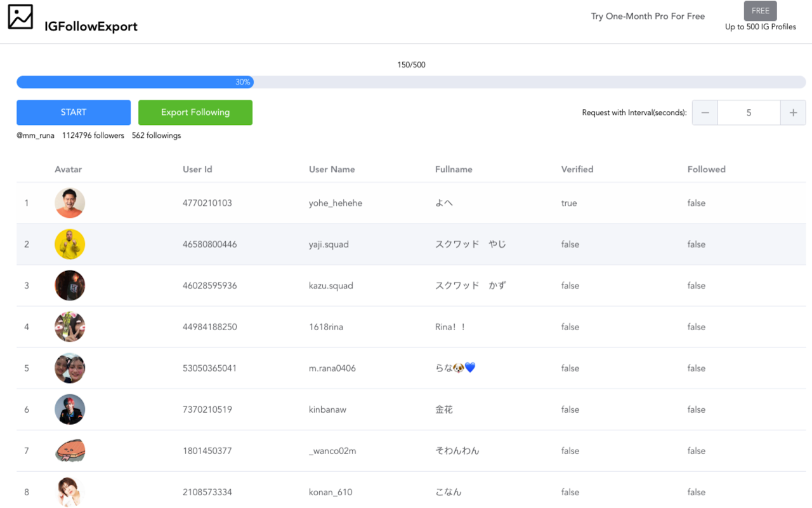Click the Followed column header
The image size is (812, 508).
[706, 170]
